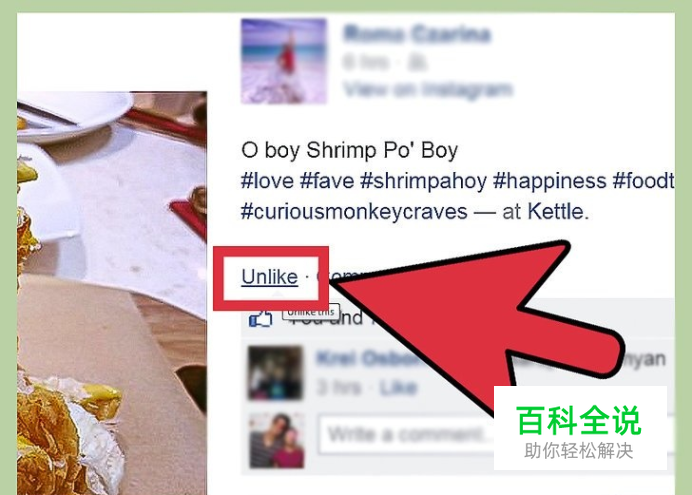Image resolution: width=692 pixels, height=495 pixels.
Task: Click the commenter's profile thumbnail
Action: [275, 373]
